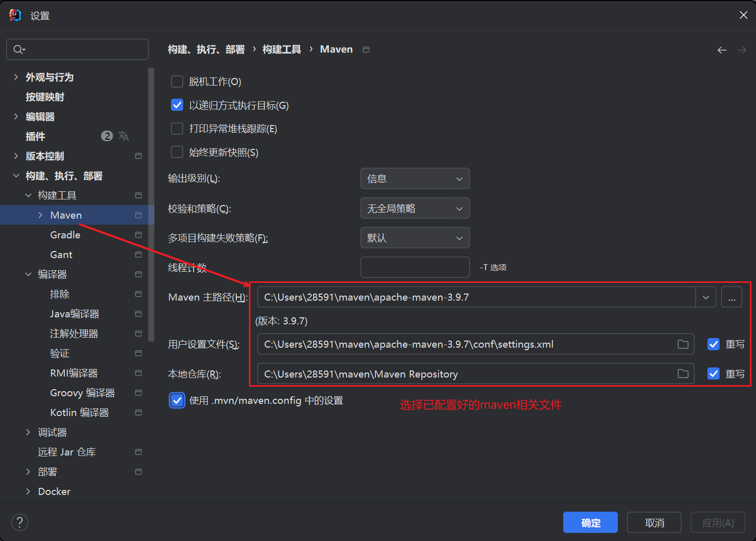Viewport: 756px width, 541px height.
Task: Expand 外观与行为 in settings tree
Action: pos(16,77)
